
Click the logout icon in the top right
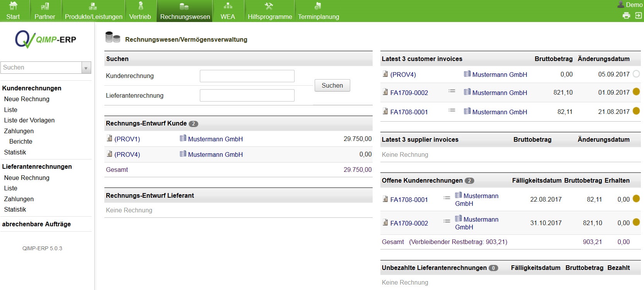(639, 15)
